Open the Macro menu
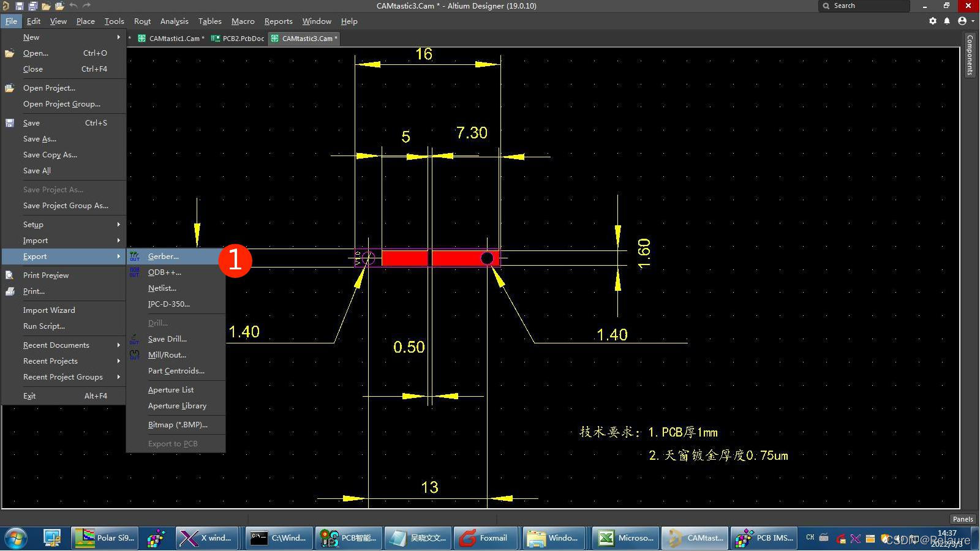980x551 pixels. [243, 21]
